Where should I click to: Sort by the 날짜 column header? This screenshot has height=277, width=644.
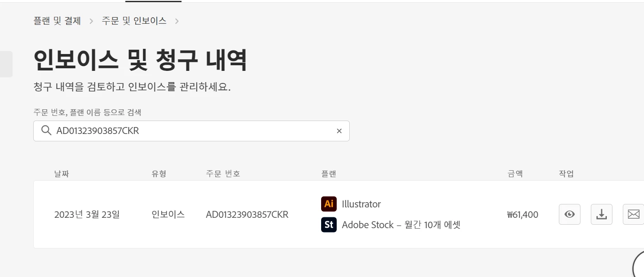pos(62,174)
